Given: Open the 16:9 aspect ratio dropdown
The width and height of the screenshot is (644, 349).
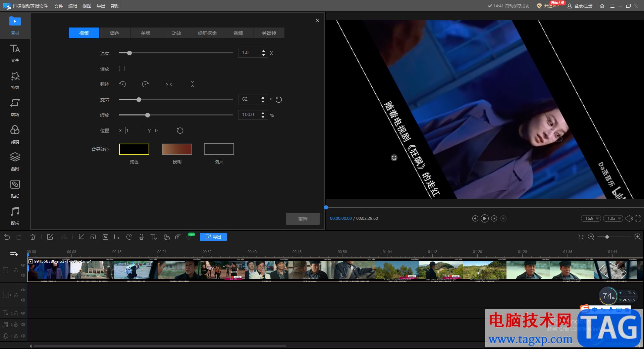Looking at the screenshot, I should [592, 218].
